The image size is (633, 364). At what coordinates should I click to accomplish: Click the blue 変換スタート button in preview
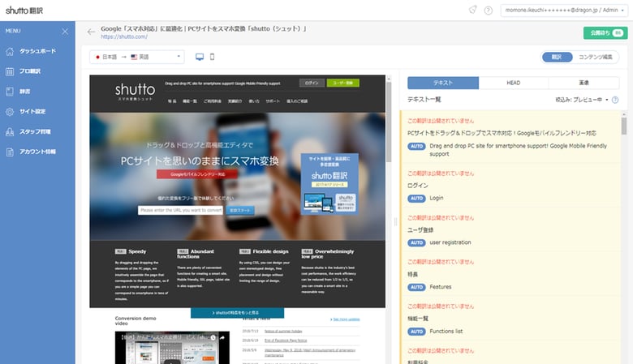(x=239, y=211)
